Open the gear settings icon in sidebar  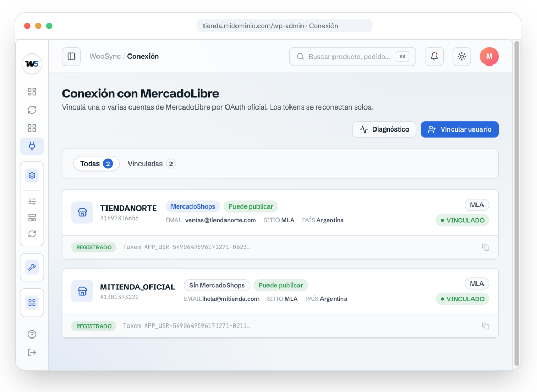pyautogui.click(x=32, y=176)
